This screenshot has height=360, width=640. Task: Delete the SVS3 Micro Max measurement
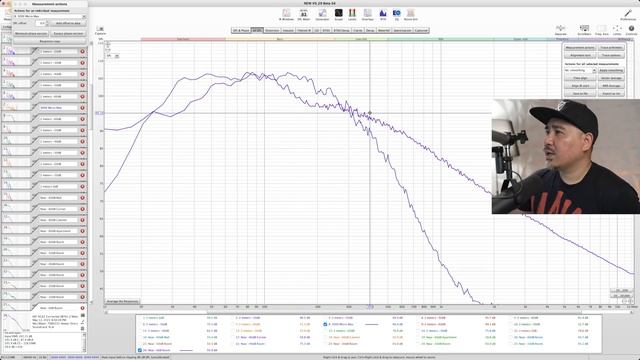[x=82, y=108]
